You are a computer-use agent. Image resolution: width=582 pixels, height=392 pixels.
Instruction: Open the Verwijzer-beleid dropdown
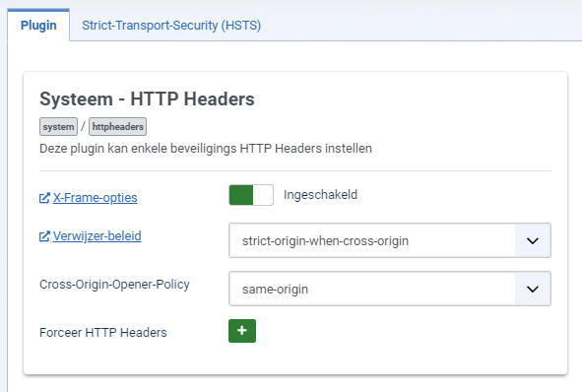tap(390, 240)
